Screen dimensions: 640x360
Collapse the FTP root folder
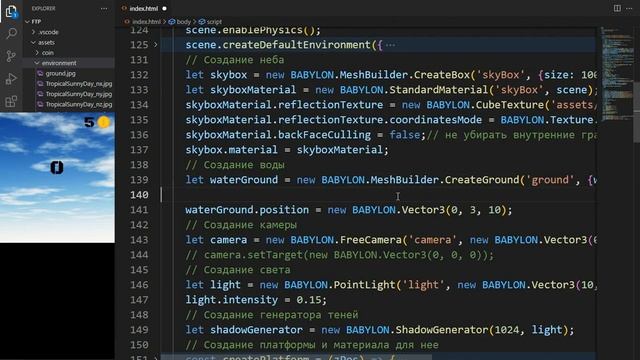(x=27, y=22)
